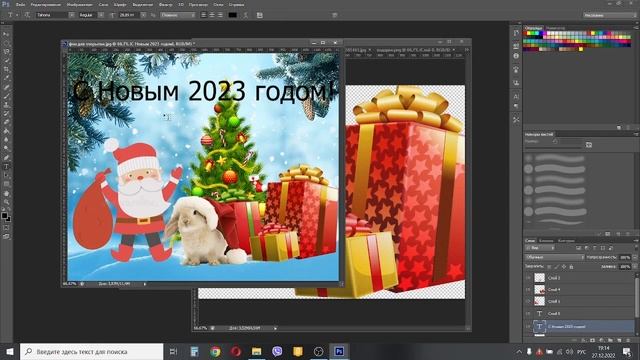Select the Move tool
The image size is (640, 360).
click(x=6, y=34)
